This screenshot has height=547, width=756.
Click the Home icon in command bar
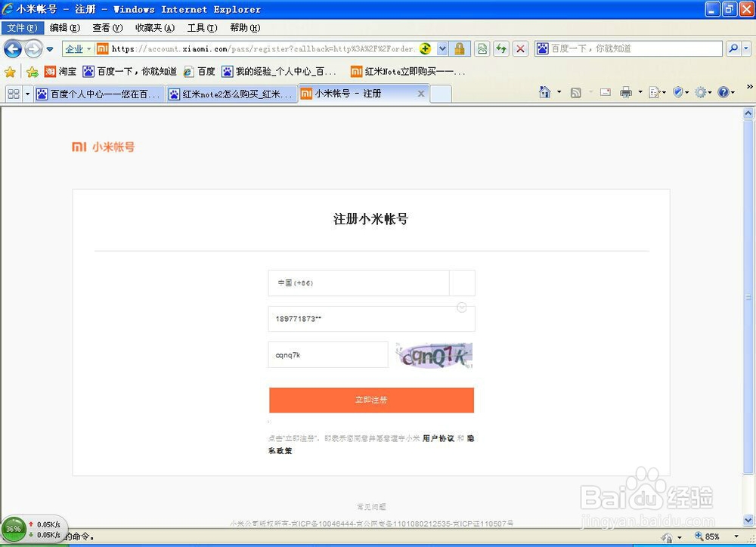545,92
